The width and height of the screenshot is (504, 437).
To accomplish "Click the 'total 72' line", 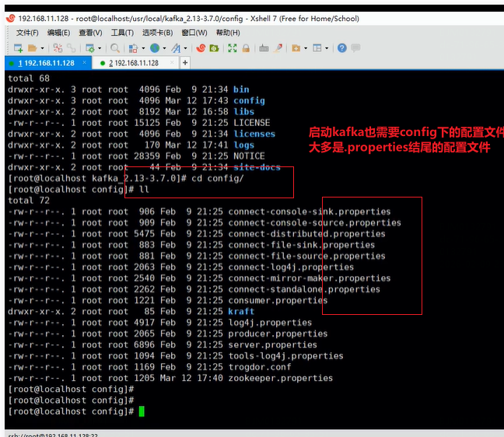I will [29, 201].
